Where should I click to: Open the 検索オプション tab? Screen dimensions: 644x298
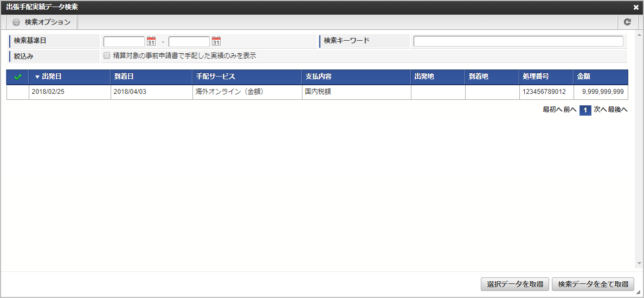pos(42,22)
